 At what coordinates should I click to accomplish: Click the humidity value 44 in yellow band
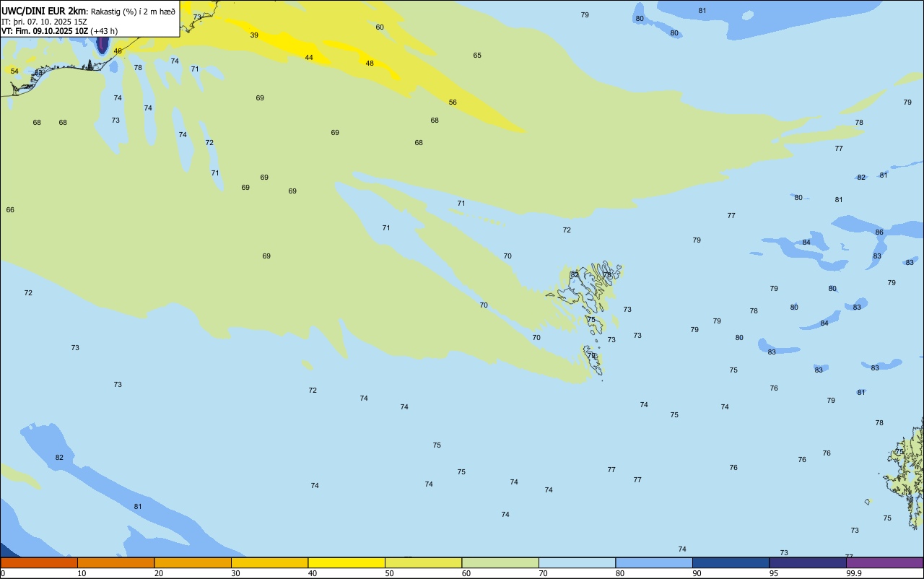[309, 58]
